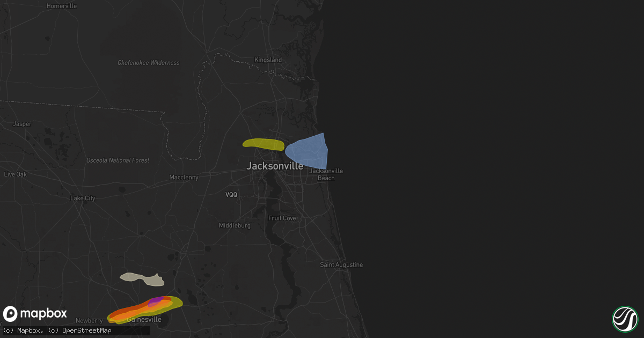Viewport: 644px width, 338px height.
Task: Click the Osceola National Forest label
Action: pyautogui.click(x=118, y=160)
